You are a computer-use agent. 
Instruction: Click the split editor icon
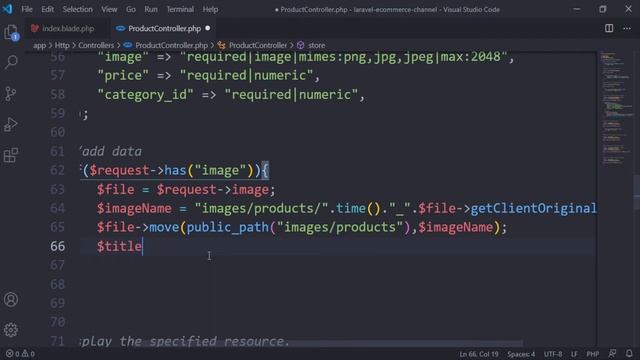(609, 28)
